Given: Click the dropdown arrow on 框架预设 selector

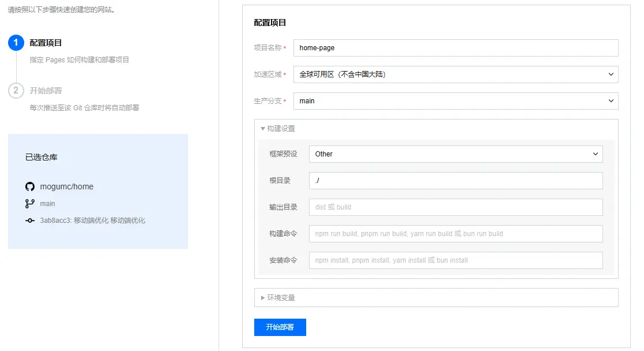Looking at the screenshot, I should [596, 154].
